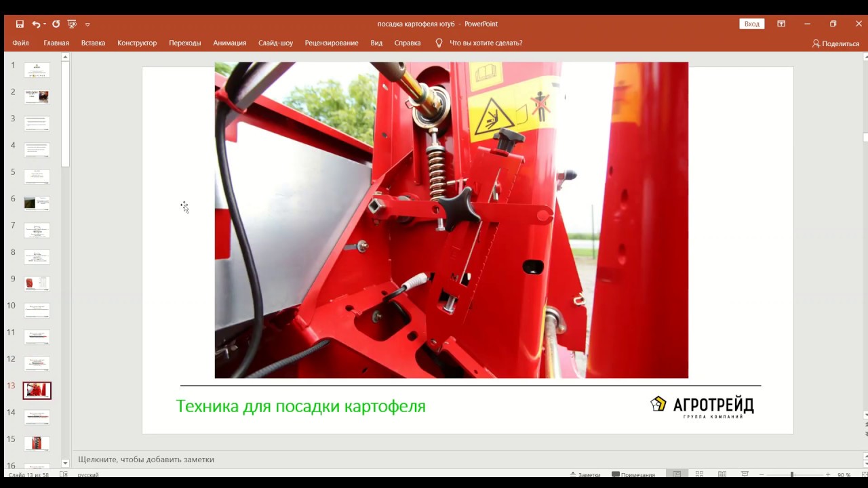Image resolution: width=868 pixels, height=488 pixels.
Task: Redo or repeat the last action
Action: (56, 24)
